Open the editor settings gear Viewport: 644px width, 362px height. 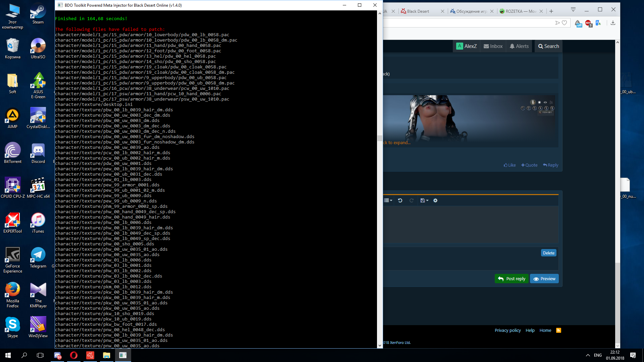pos(435,200)
